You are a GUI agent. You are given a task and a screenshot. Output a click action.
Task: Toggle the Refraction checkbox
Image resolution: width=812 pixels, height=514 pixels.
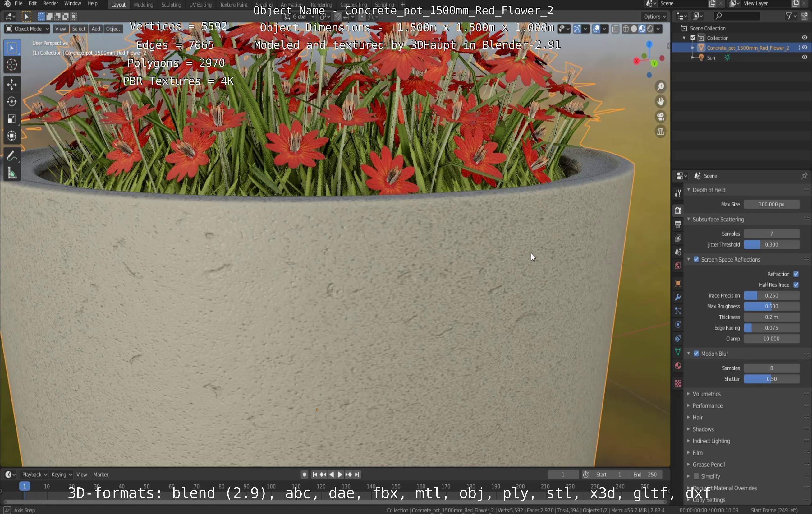click(796, 274)
